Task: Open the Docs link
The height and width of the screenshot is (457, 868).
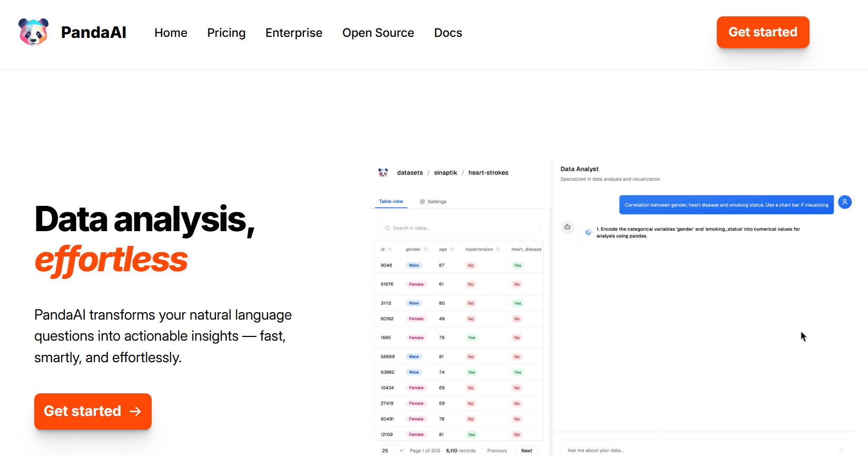Action: pyautogui.click(x=448, y=33)
